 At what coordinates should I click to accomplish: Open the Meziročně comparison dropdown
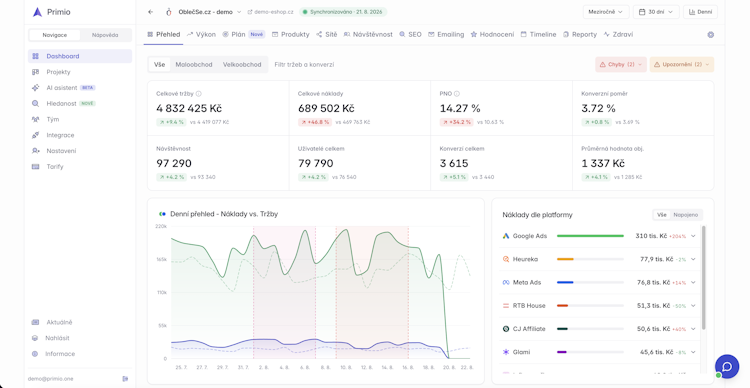point(606,12)
